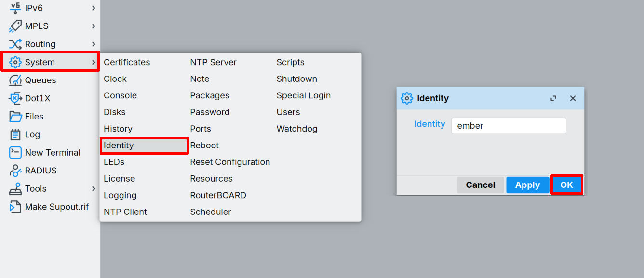Launch a New Terminal from the sidebar
Screen dimensions: 644x278
coord(14,152)
